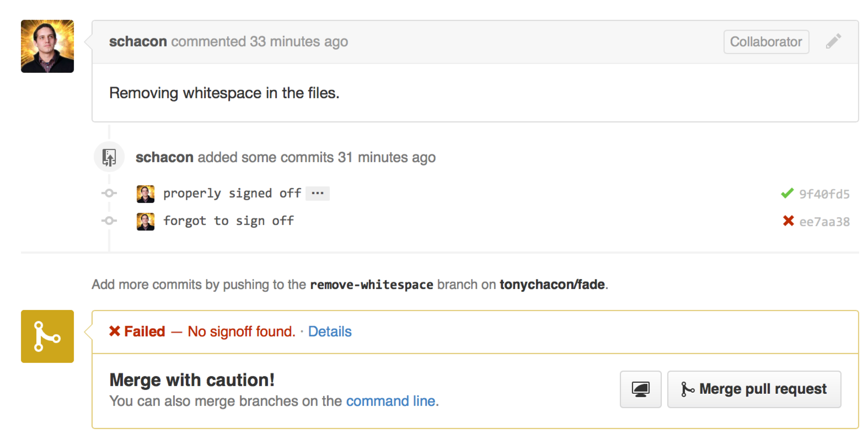Image resolution: width=868 pixels, height=439 pixels.
Task: Expand the commit message ellipsis
Action: (x=317, y=194)
